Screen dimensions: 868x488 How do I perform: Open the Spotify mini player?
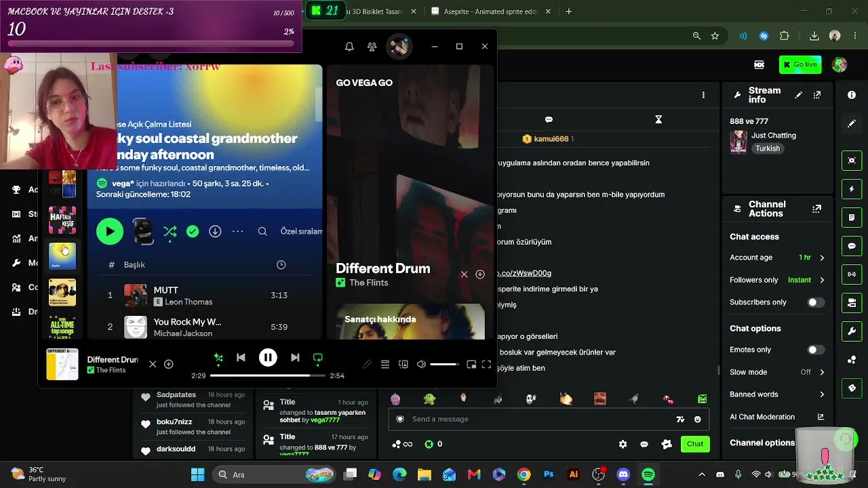tap(471, 364)
